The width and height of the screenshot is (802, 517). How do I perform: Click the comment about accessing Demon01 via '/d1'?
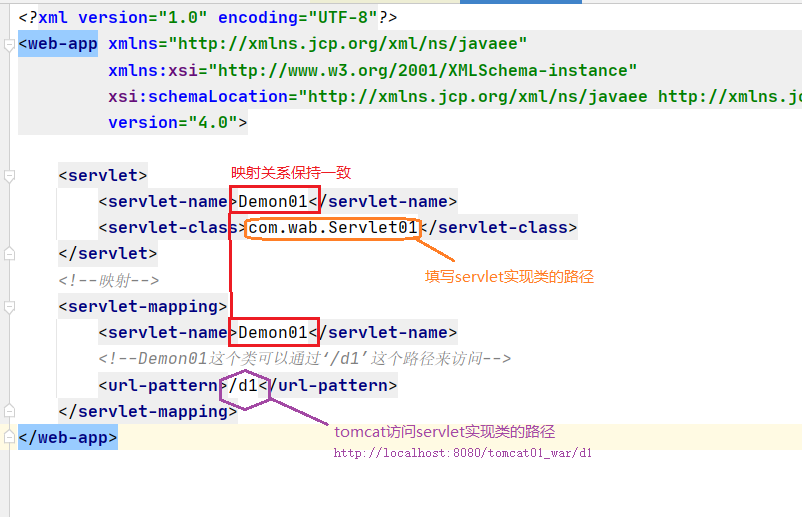tap(305, 358)
